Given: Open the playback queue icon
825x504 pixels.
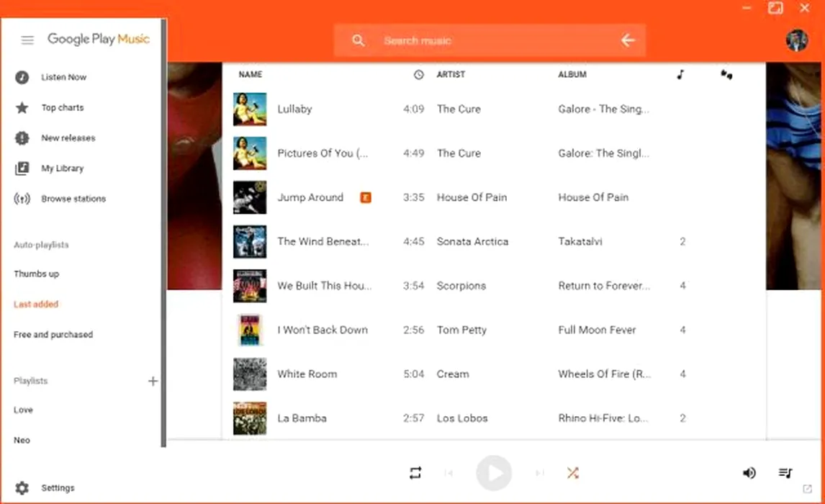Looking at the screenshot, I should point(785,473).
